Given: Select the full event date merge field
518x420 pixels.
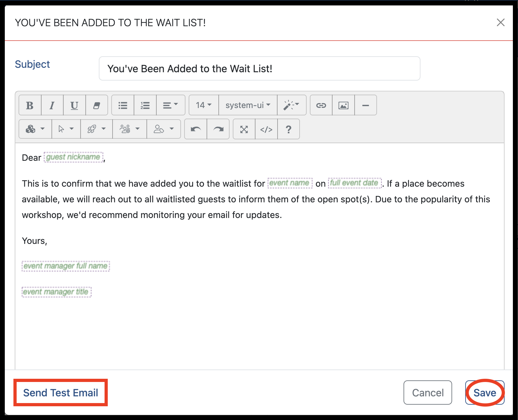Looking at the screenshot, I should 355,183.
